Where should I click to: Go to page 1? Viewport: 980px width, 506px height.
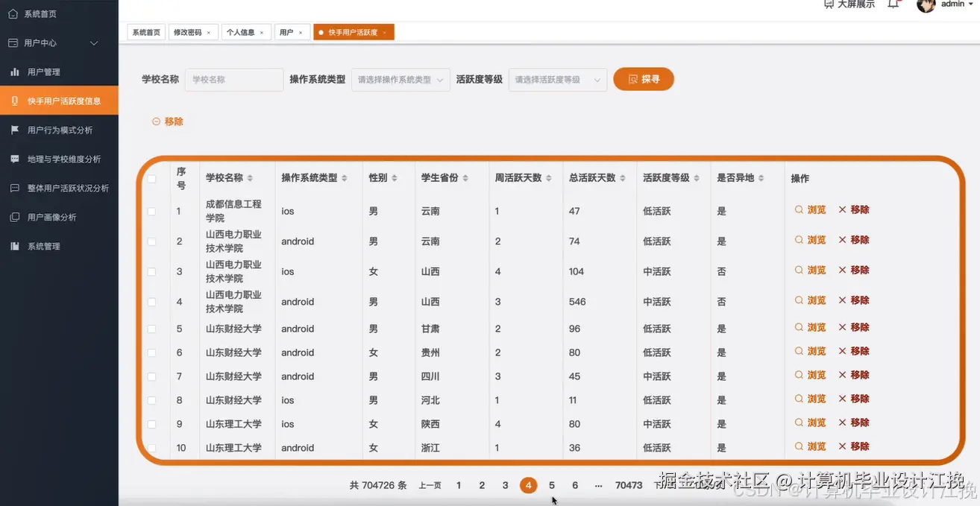(459, 485)
